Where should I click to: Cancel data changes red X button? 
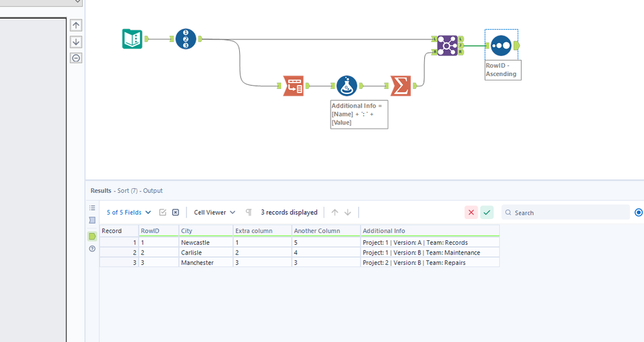(x=471, y=213)
